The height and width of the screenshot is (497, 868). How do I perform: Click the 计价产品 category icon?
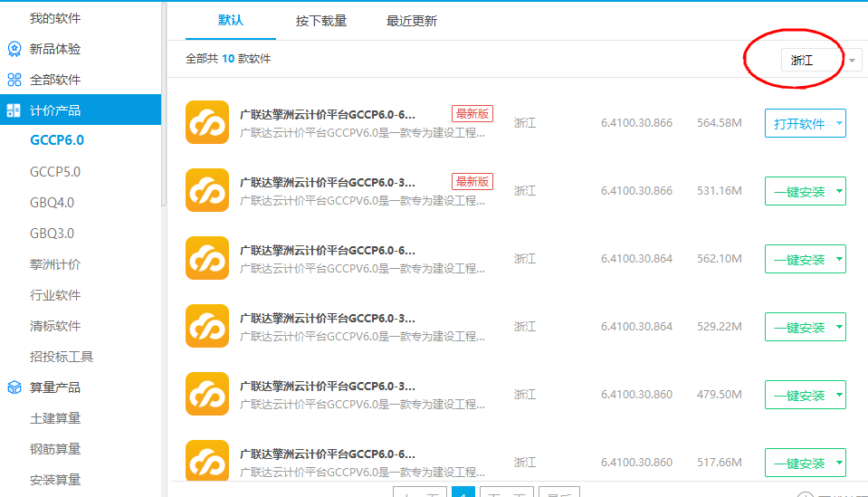click(x=14, y=110)
